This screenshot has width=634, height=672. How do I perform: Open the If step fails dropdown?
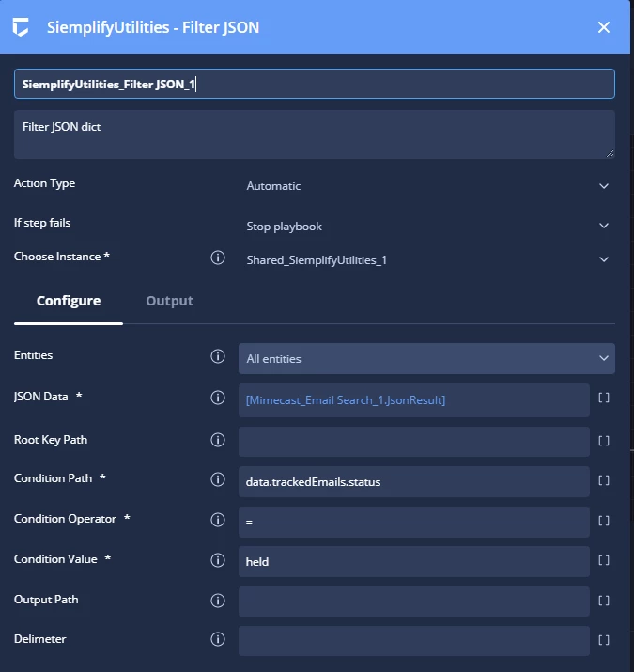pyautogui.click(x=426, y=226)
